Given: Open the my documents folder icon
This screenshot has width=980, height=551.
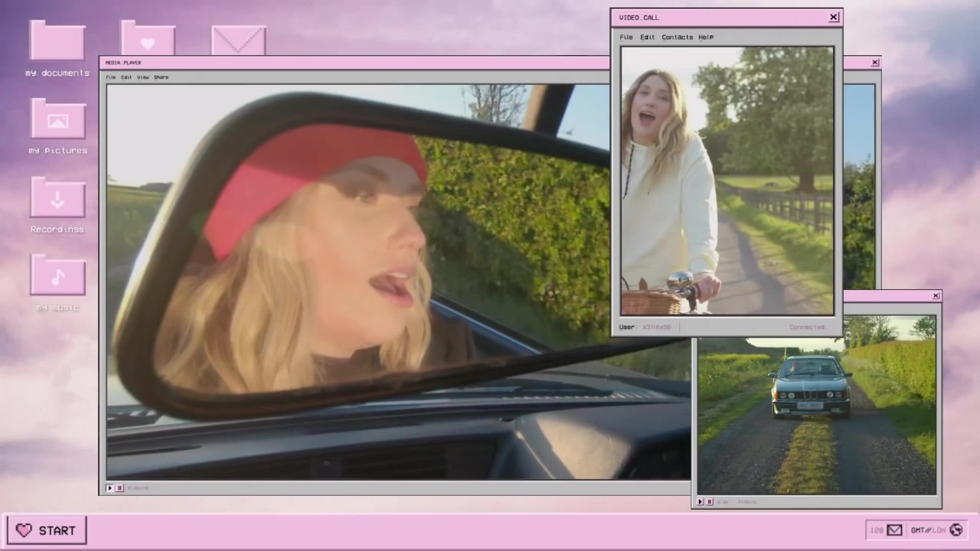Looking at the screenshot, I should [57, 40].
